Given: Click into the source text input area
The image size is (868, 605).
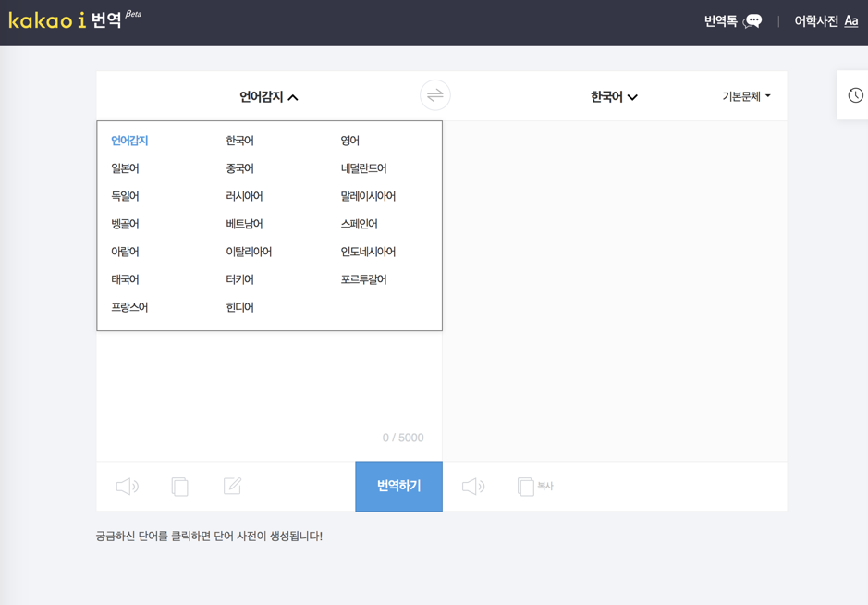Looking at the screenshot, I should (269, 382).
